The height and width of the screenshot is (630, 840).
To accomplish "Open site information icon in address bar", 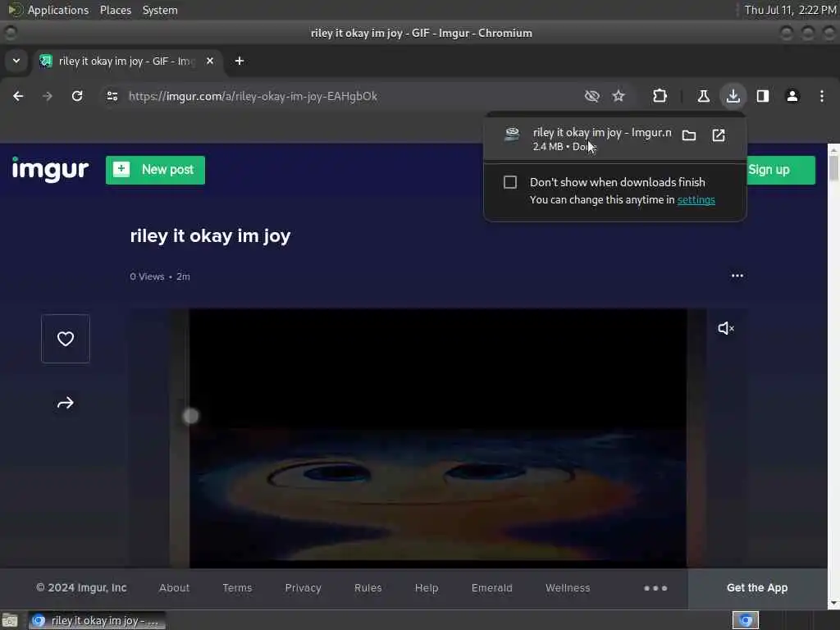I will (112, 96).
